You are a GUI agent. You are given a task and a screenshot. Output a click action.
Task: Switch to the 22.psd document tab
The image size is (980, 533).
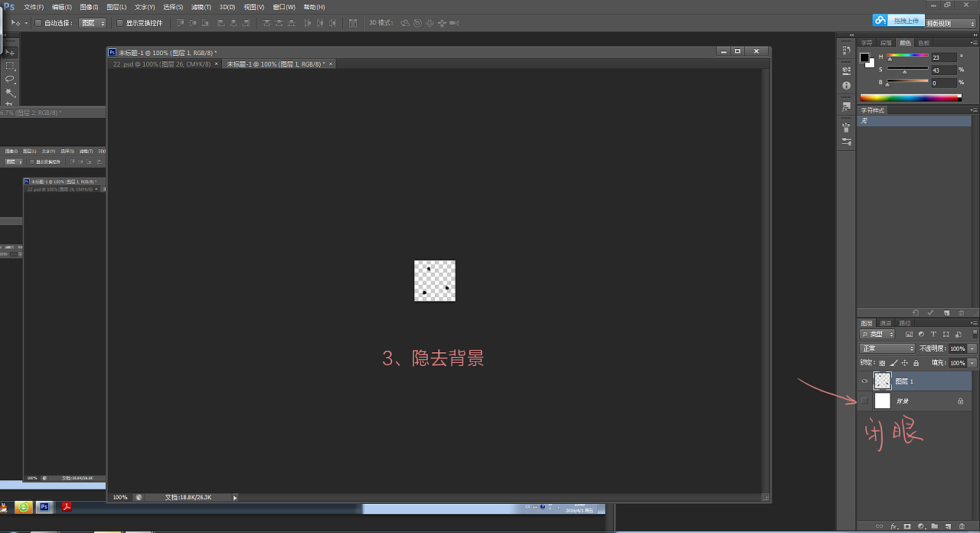[162, 64]
